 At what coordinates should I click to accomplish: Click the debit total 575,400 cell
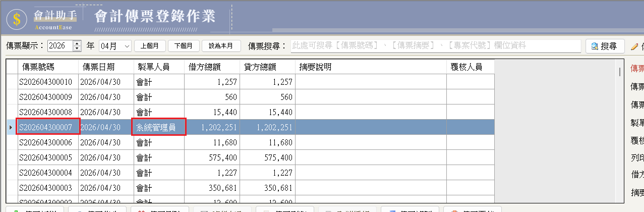pyautogui.click(x=212, y=157)
